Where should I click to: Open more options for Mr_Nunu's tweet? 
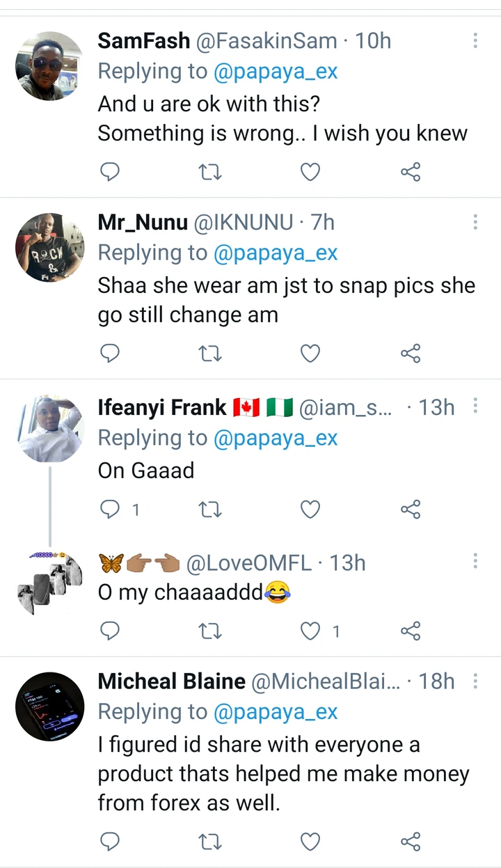(x=475, y=222)
